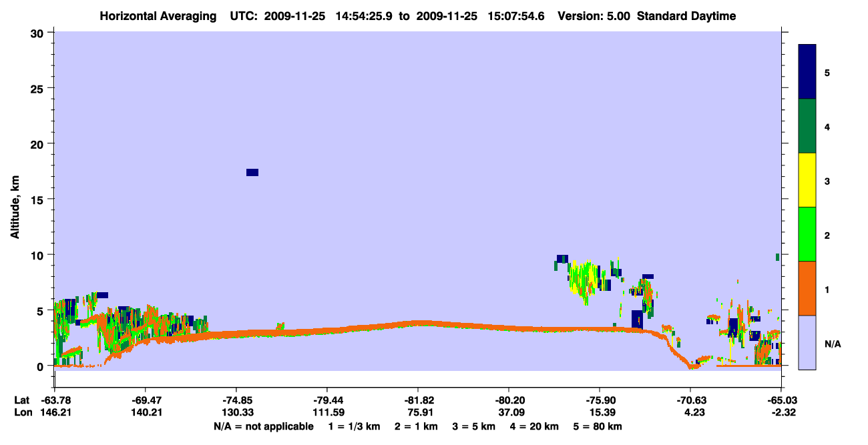
Task: Click longitude value 146.21
Action: (x=55, y=412)
